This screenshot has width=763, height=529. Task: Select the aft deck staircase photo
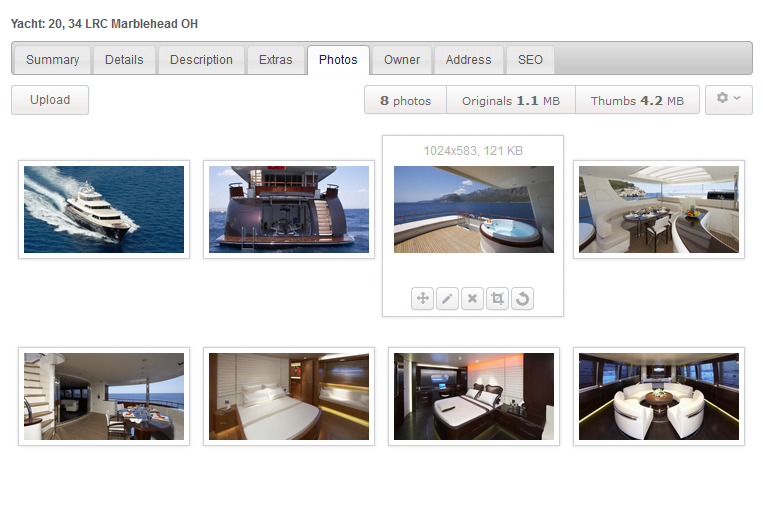tap(104, 396)
